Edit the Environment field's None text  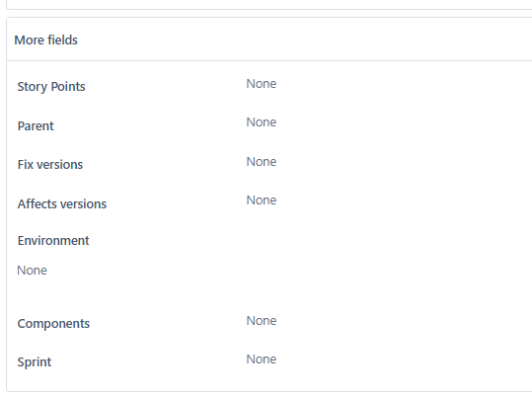tap(32, 271)
